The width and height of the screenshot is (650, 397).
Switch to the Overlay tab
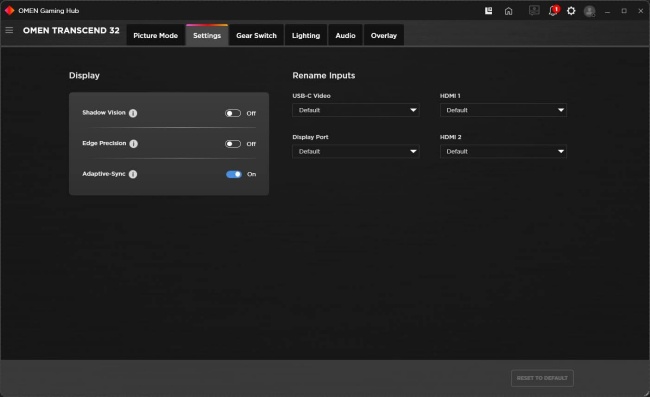(x=384, y=35)
